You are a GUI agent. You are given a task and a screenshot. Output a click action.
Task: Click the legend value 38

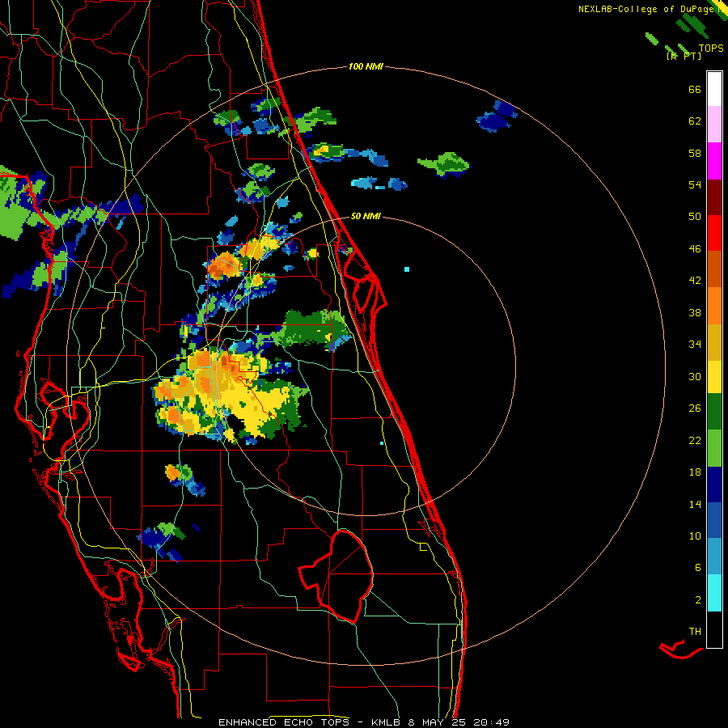click(695, 312)
